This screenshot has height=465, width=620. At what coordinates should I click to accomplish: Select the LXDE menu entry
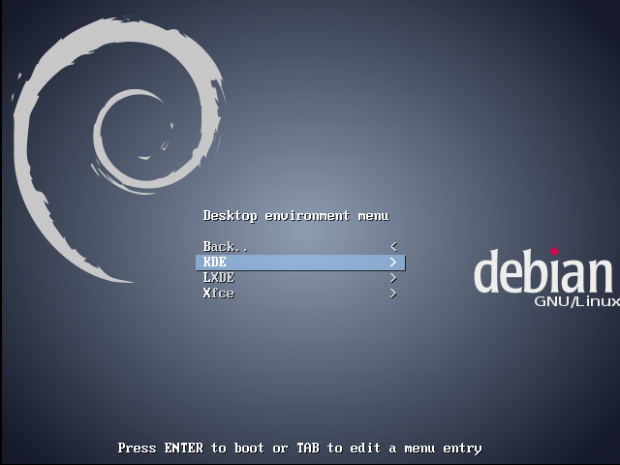coord(301,278)
